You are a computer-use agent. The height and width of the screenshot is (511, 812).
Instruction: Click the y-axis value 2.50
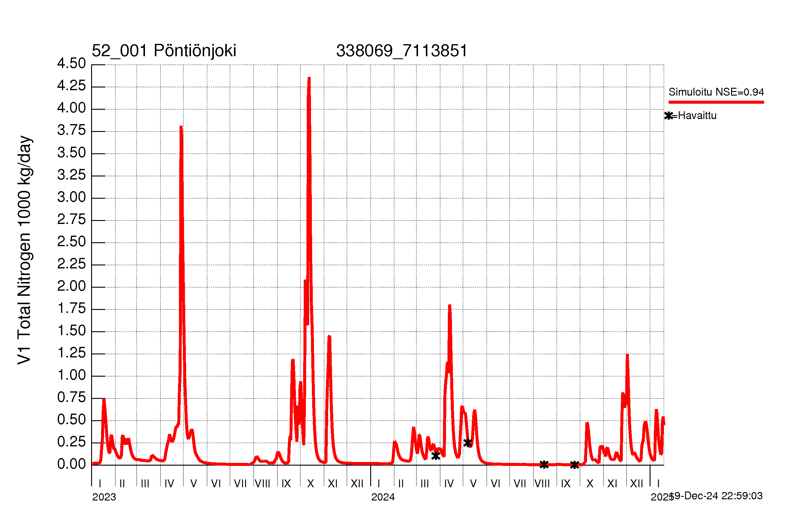tap(72, 242)
